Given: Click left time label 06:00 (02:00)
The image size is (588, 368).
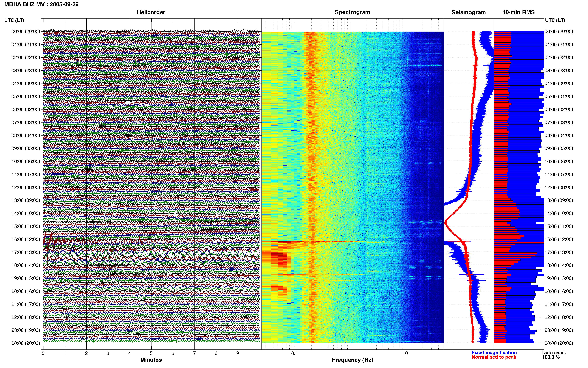Looking at the screenshot, I should point(26,109).
